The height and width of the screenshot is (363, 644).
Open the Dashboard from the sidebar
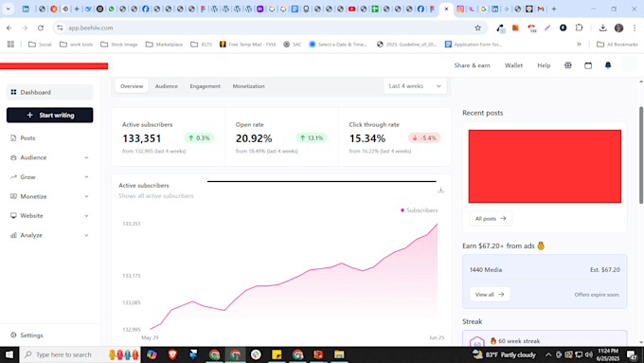[49, 92]
